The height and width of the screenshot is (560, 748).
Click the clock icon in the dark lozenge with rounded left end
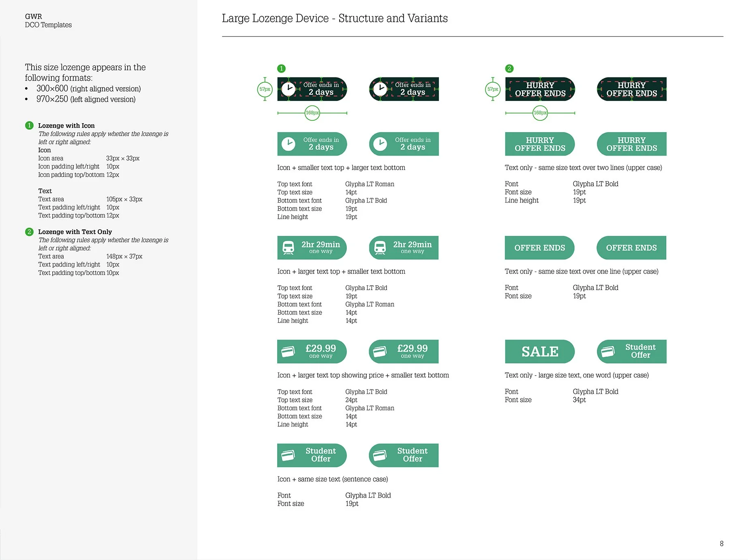click(380, 89)
